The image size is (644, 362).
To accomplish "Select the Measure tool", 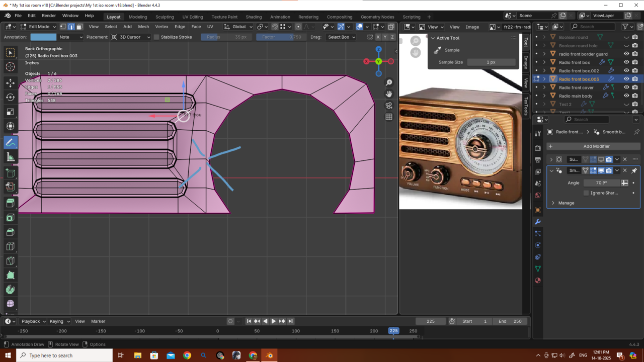I will click(x=10, y=157).
